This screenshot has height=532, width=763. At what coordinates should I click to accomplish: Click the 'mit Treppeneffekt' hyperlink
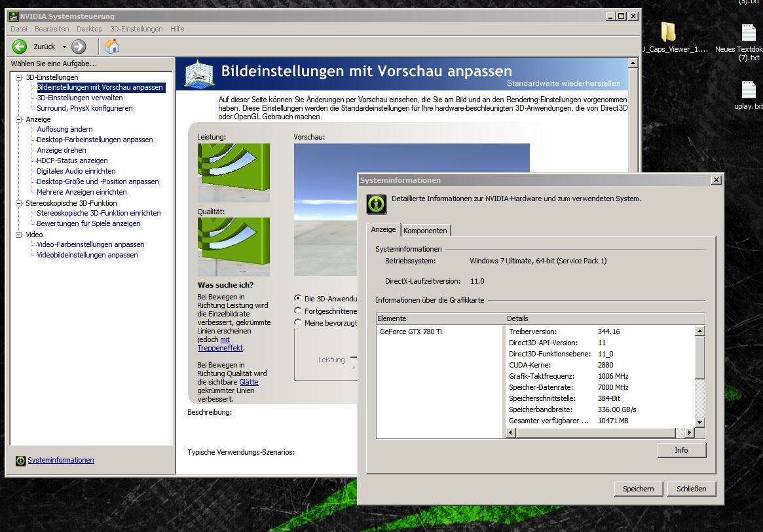tap(221, 343)
